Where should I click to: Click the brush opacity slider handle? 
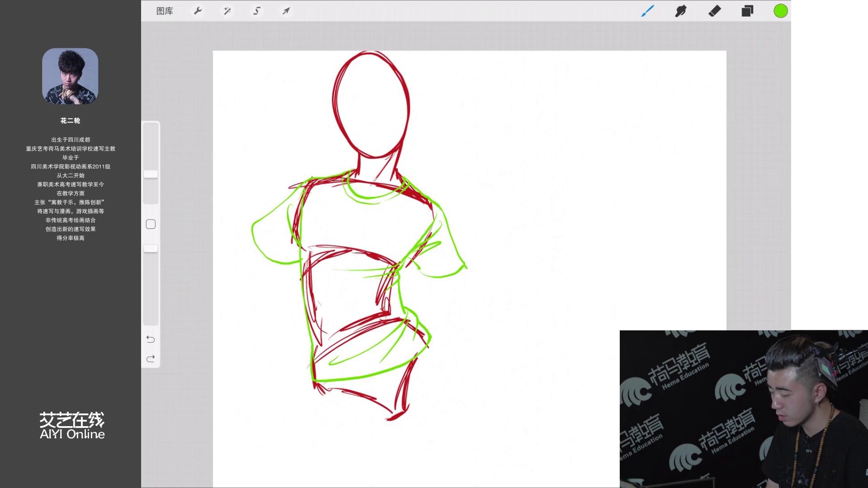pos(151,249)
